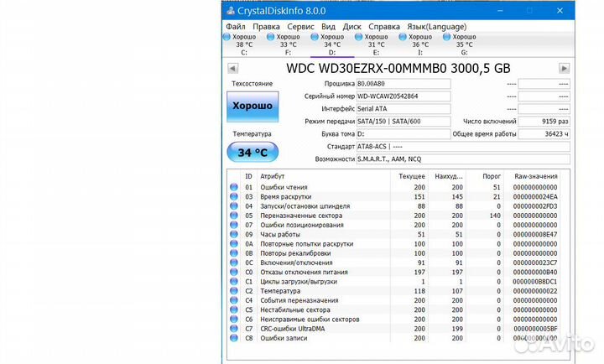Click the serial number field WD-WCAWZ0542864

pyautogui.click(x=404, y=96)
